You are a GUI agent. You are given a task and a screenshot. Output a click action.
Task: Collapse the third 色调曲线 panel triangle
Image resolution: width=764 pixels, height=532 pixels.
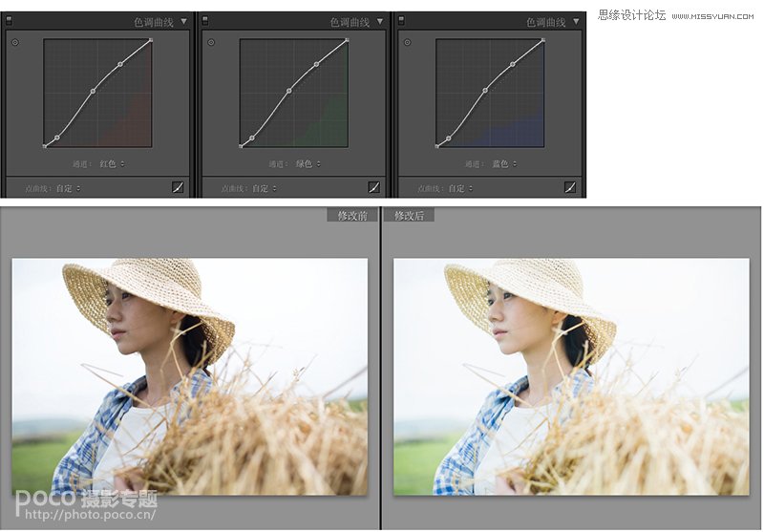click(576, 20)
